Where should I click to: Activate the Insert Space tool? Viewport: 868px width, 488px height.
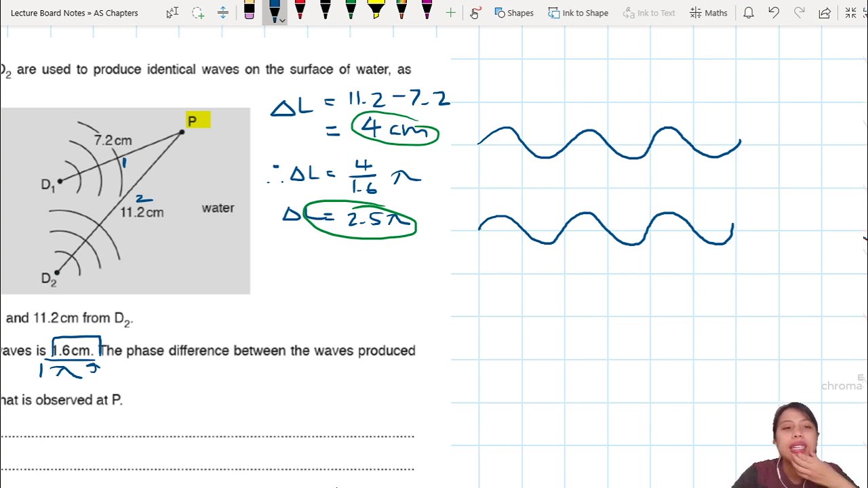(222, 12)
